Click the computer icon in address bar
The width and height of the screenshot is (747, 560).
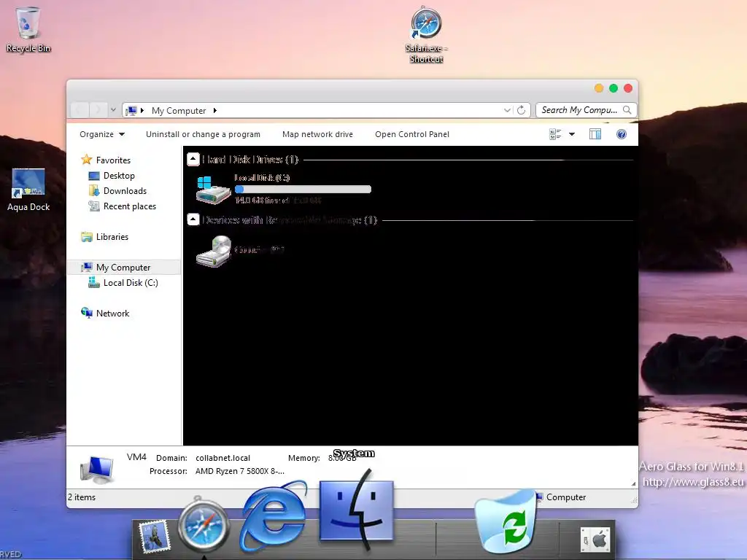pyautogui.click(x=131, y=111)
